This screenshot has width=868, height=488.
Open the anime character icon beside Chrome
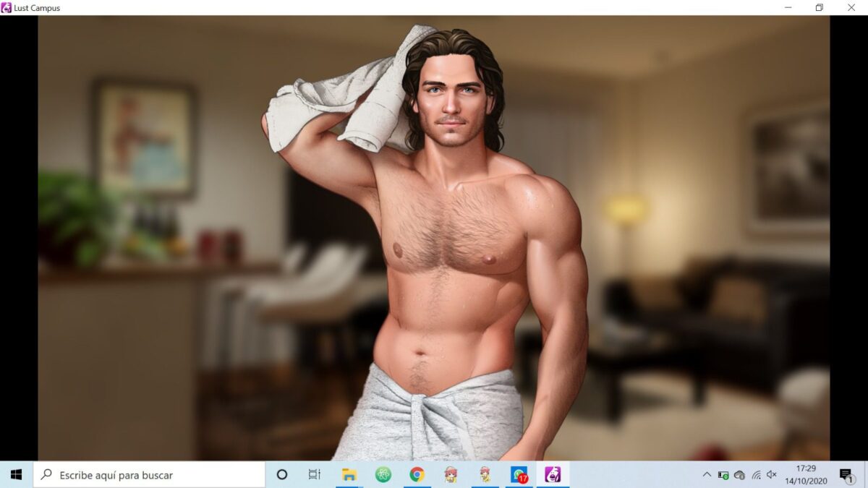click(451, 475)
